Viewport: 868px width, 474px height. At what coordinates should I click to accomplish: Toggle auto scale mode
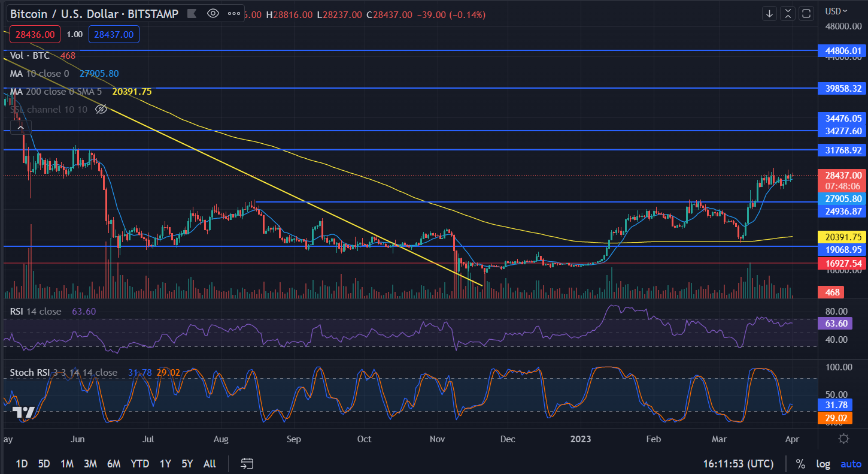tap(851, 463)
